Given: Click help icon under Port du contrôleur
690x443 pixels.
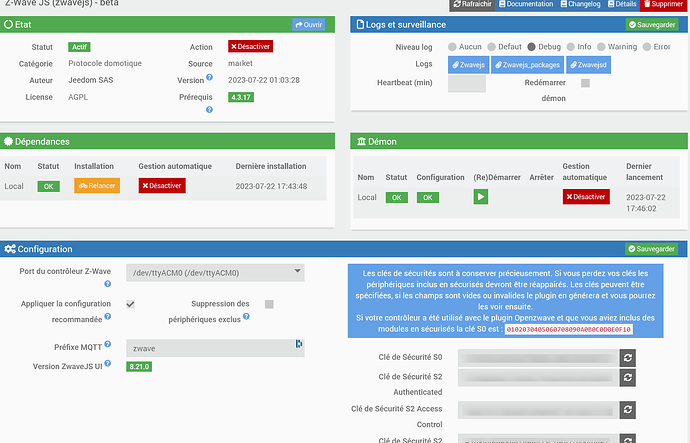Looking at the screenshot, I should pyautogui.click(x=107, y=284).
